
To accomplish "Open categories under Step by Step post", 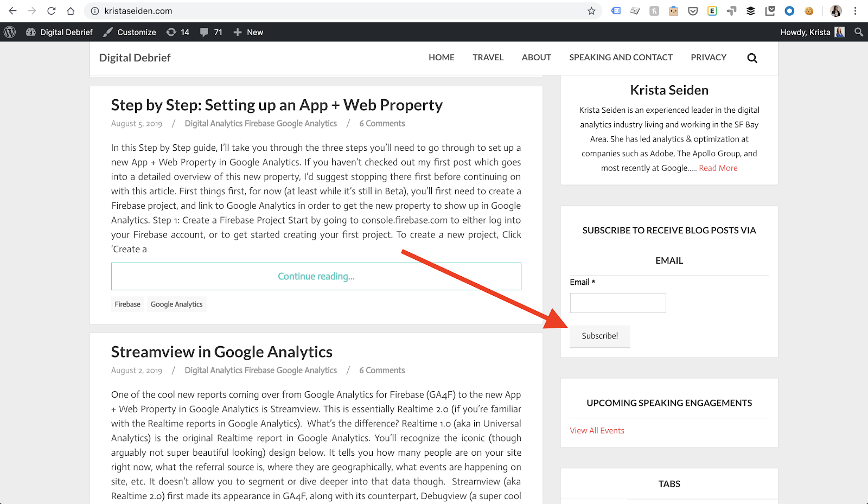I will click(261, 123).
